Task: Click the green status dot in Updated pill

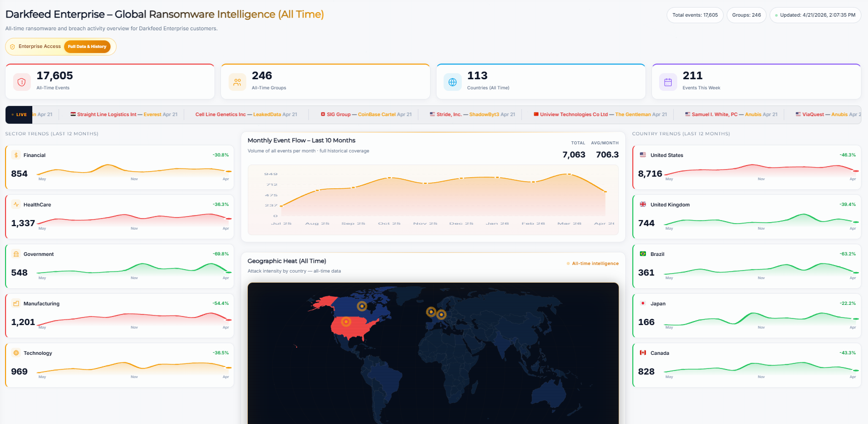Action: 776,15
